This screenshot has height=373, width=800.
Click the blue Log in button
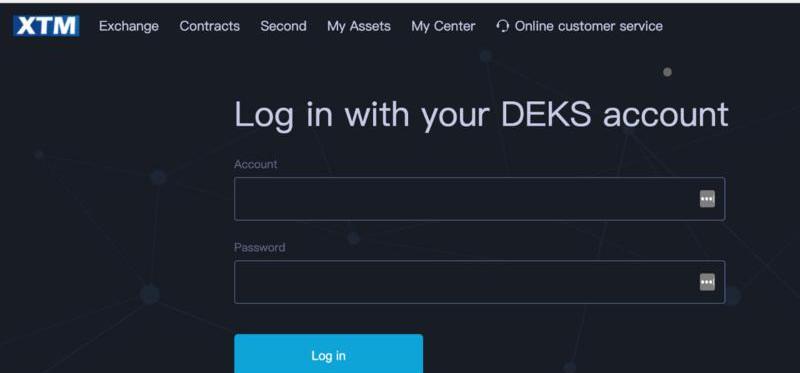(x=329, y=354)
